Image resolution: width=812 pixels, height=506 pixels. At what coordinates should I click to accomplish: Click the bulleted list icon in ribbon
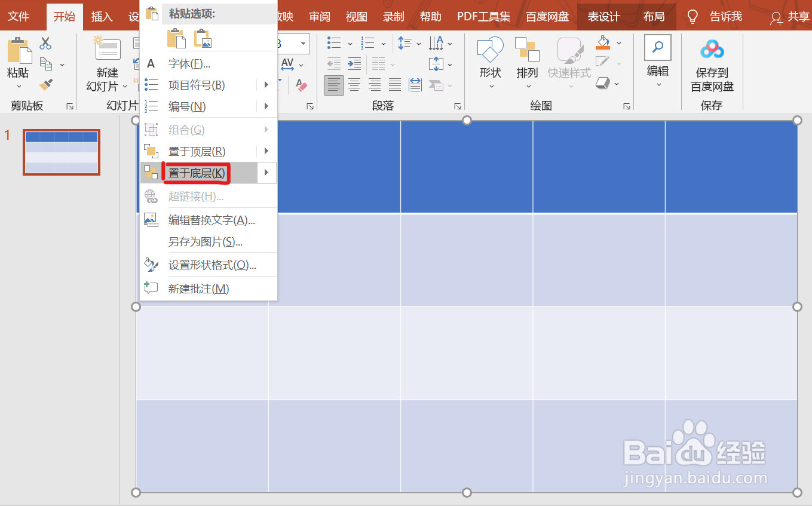point(334,43)
